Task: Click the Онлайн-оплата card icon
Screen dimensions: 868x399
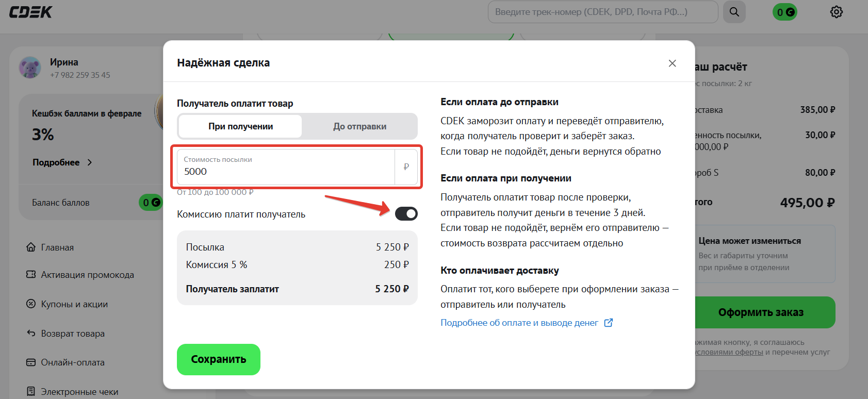Action: pyautogui.click(x=31, y=362)
